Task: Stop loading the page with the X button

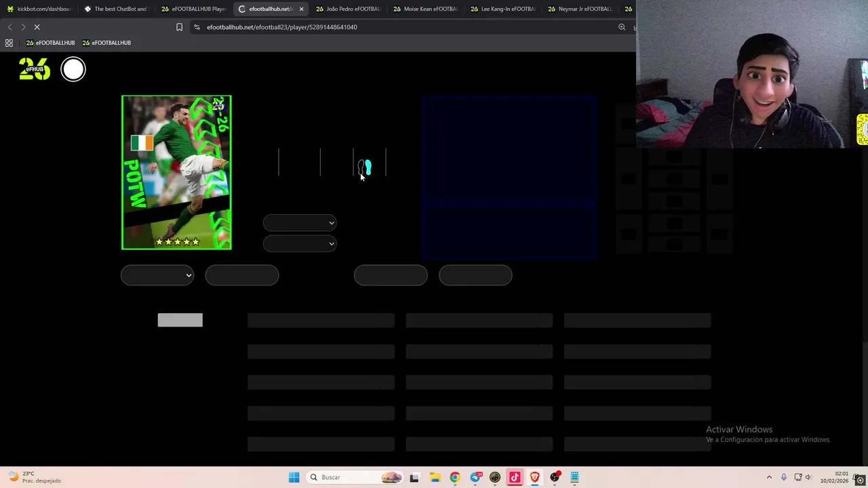Action: tap(37, 27)
